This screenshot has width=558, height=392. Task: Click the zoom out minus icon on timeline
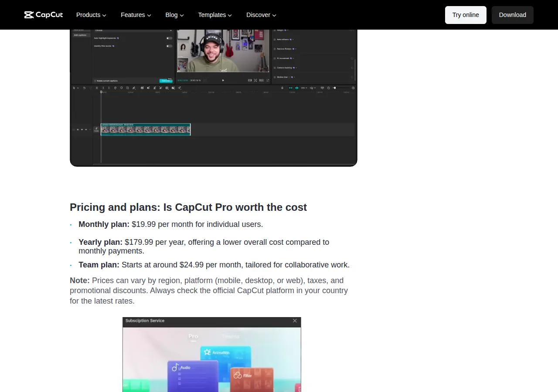coord(329,88)
